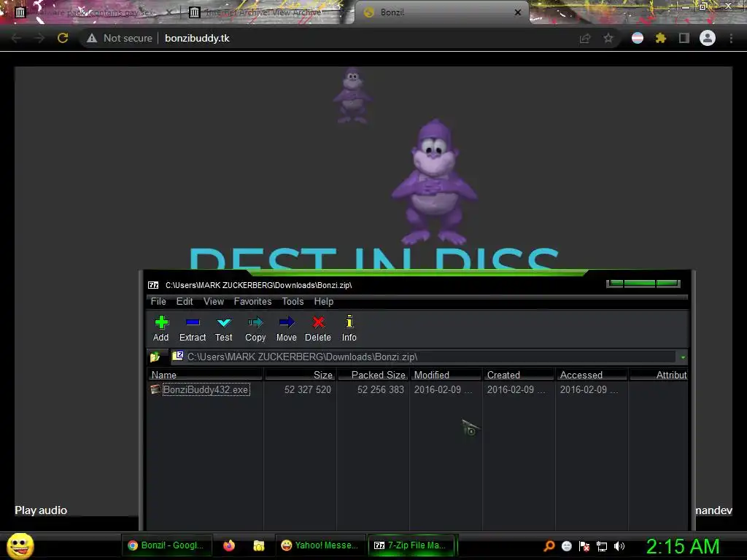The image size is (747, 560).
Task: Open the File menu in 7-Zip
Action: [158, 301]
